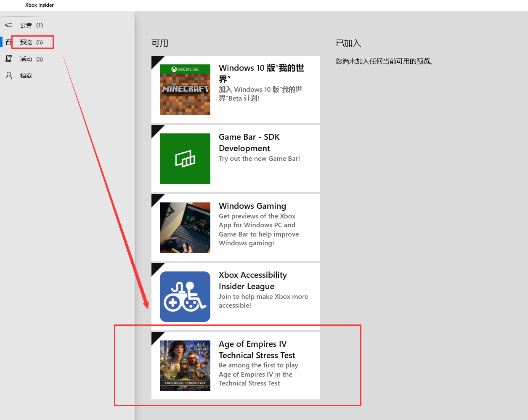Click the blue Xbox Accessibility league icon
The width and height of the screenshot is (528, 420).
185,297
